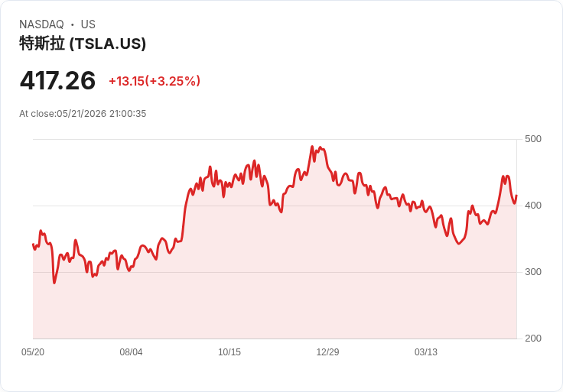Click the +13.15(+3.25%) change figure

(x=155, y=81)
